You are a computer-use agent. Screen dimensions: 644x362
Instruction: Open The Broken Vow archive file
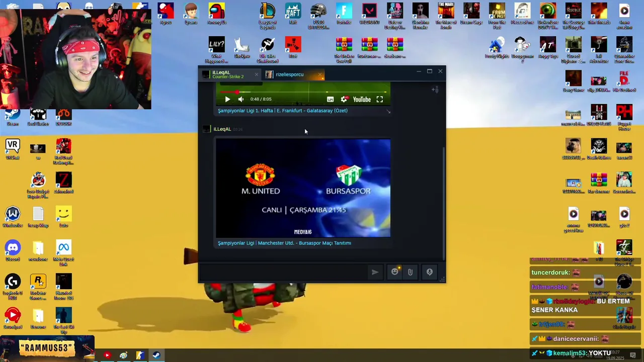point(344,50)
